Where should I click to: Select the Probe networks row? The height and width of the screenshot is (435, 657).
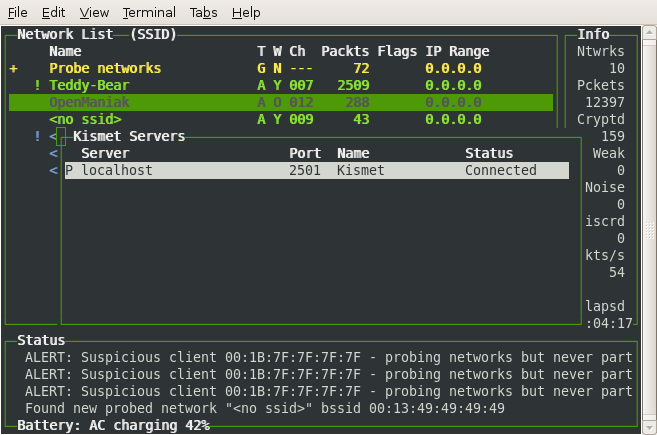click(x=281, y=68)
